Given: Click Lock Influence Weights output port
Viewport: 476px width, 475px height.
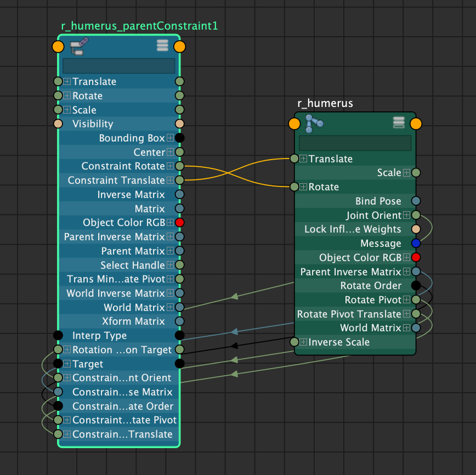Looking at the screenshot, I should (x=416, y=229).
